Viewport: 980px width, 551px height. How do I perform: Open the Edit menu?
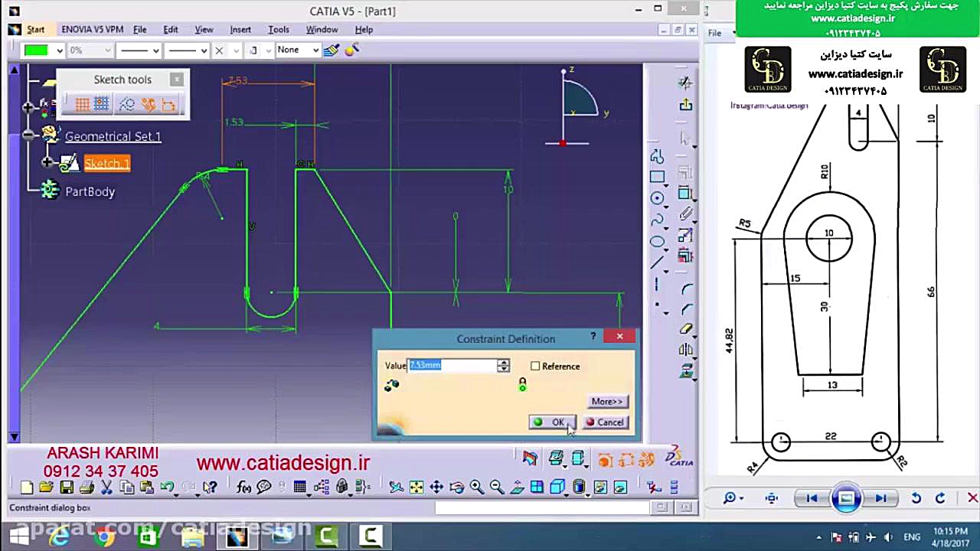tap(170, 29)
